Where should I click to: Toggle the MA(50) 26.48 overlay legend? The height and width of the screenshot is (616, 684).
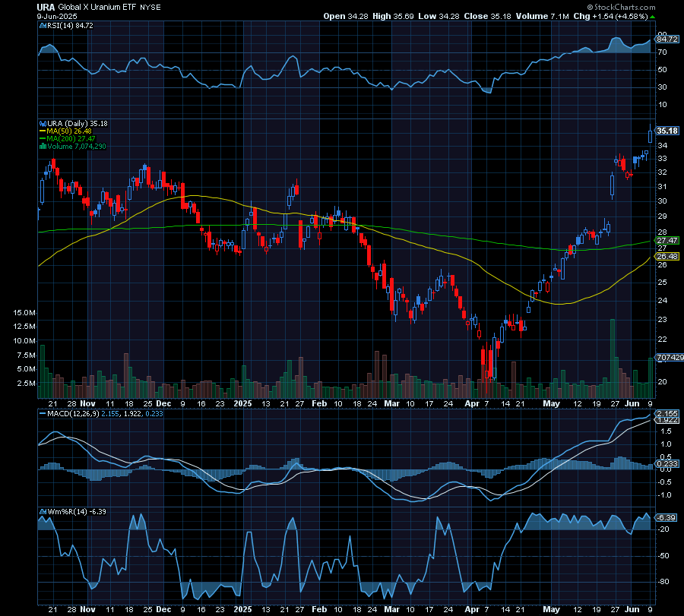68,131
